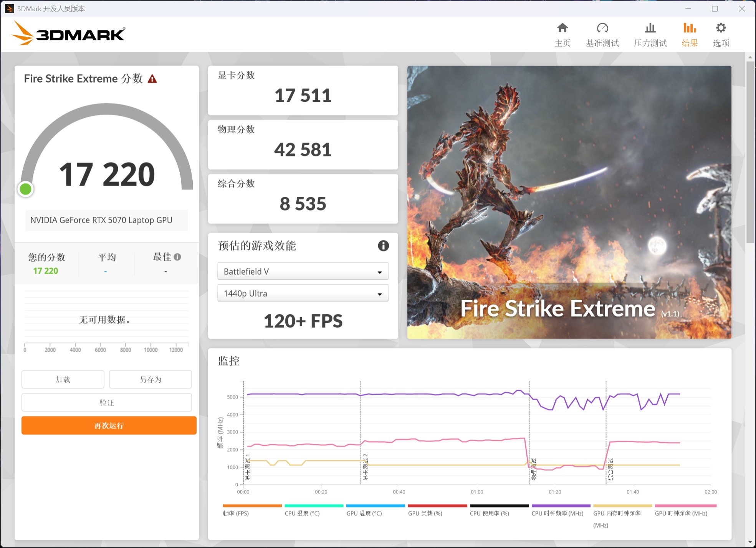This screenshot has width=756, height=548.
Task: Click the 显卡分数 17 511 score card
Action: tap(303, 90)
